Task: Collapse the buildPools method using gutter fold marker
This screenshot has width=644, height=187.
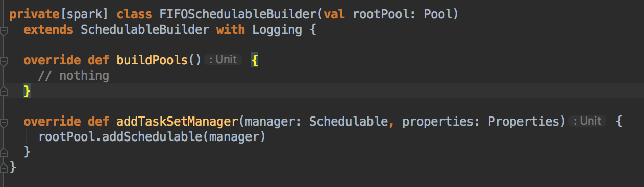Action: (x=4, y=62)
